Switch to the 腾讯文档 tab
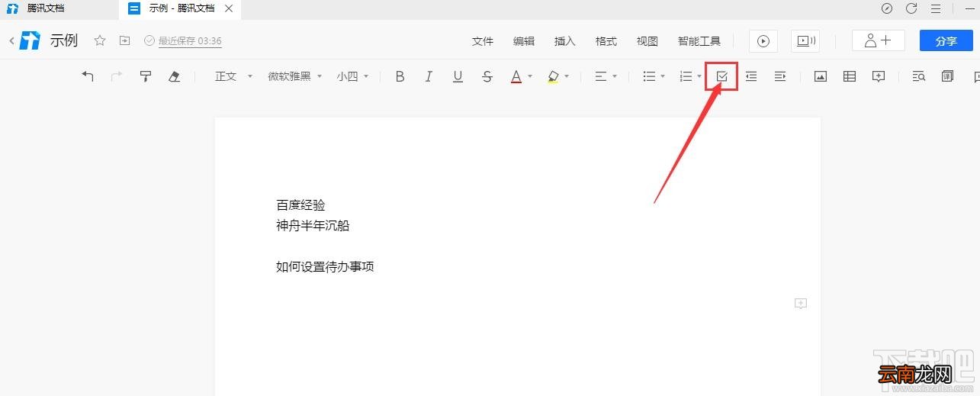The width and height of the screenshot is (980, 396). [46, 8]
